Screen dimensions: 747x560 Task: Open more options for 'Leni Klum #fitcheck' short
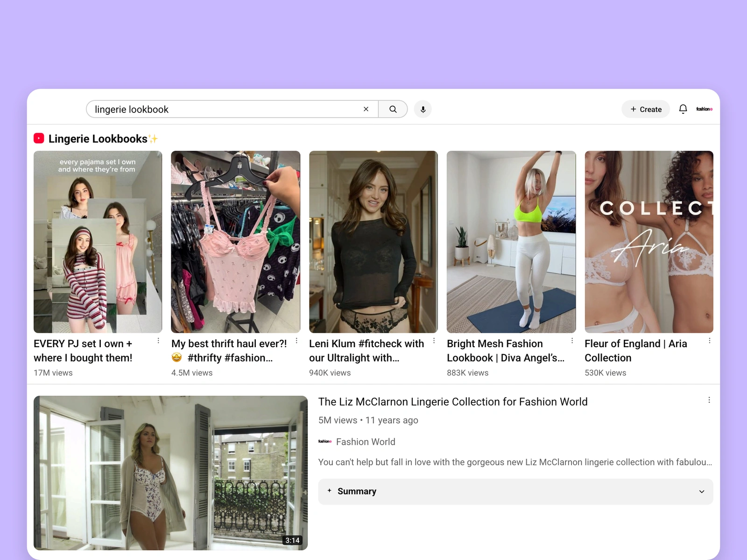(x=434, y=341)
